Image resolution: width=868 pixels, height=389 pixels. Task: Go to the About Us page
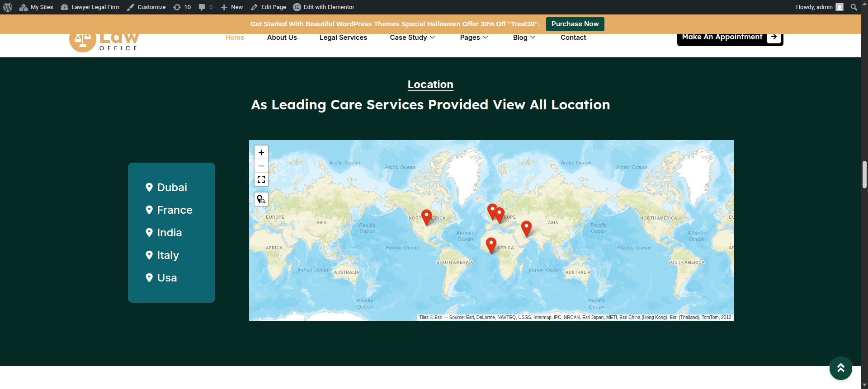[282, 37]
